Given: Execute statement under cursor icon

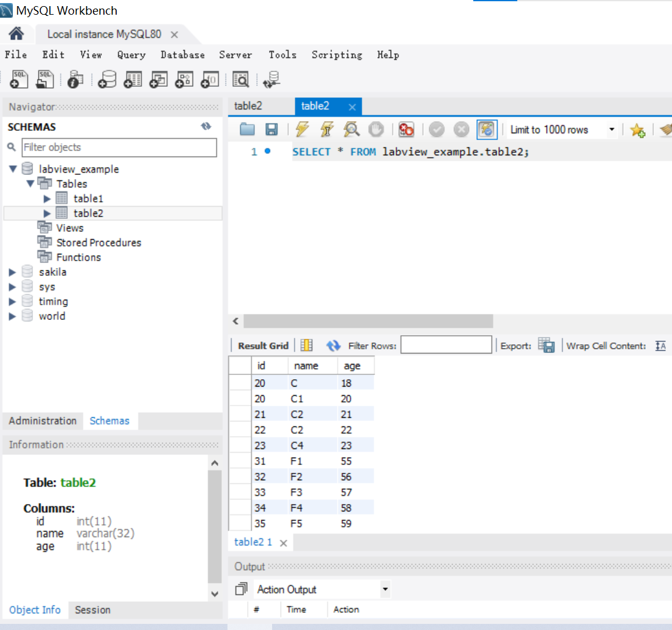Looking at the screenshot, I should (327, 130).
